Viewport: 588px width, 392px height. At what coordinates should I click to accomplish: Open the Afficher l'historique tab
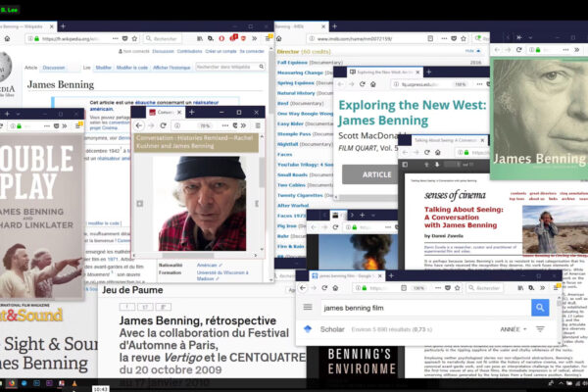tap(171, 68)
